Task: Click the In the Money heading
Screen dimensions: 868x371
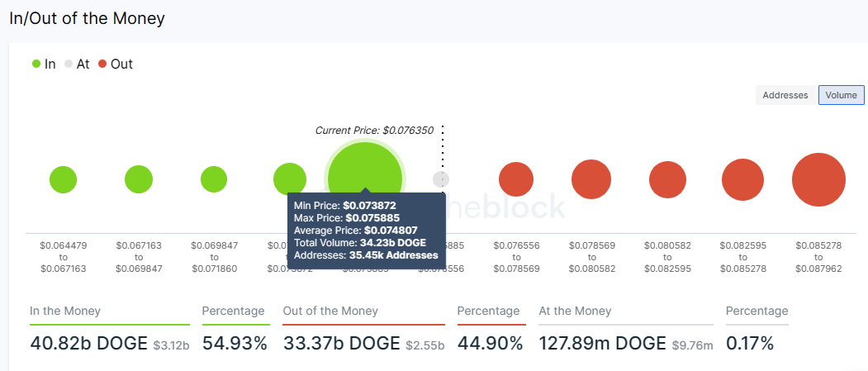Action: (65, 311)
